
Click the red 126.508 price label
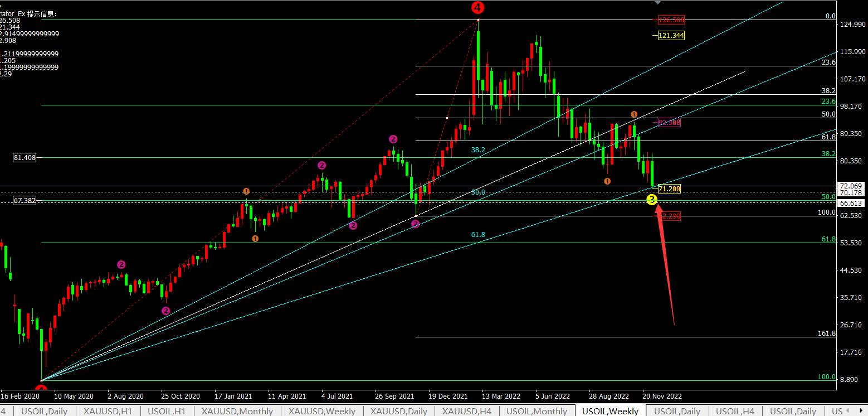click(x=671, y=20)
